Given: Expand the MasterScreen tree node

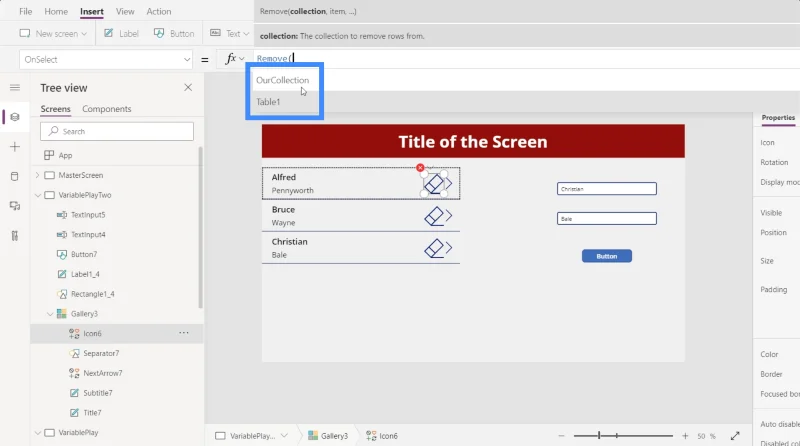Looking at the screenshot, I should pyautogui.click(x=37, y=175).
